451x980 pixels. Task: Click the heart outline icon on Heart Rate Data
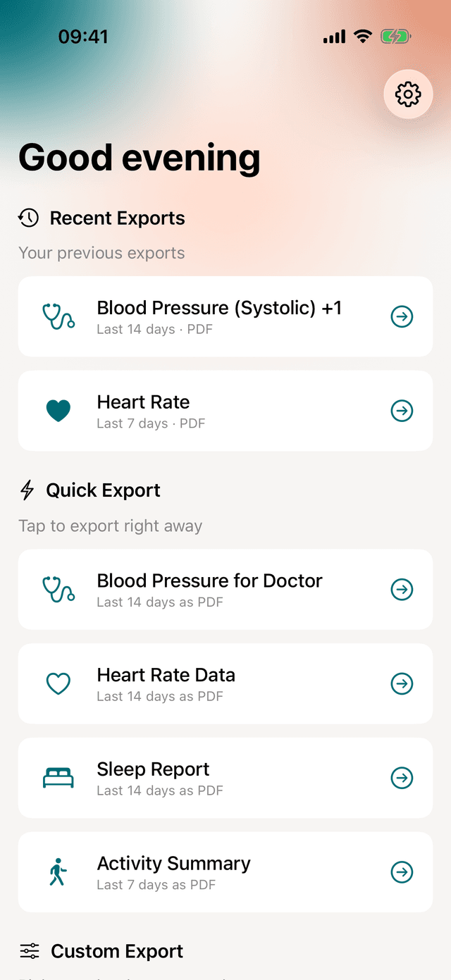58,683
